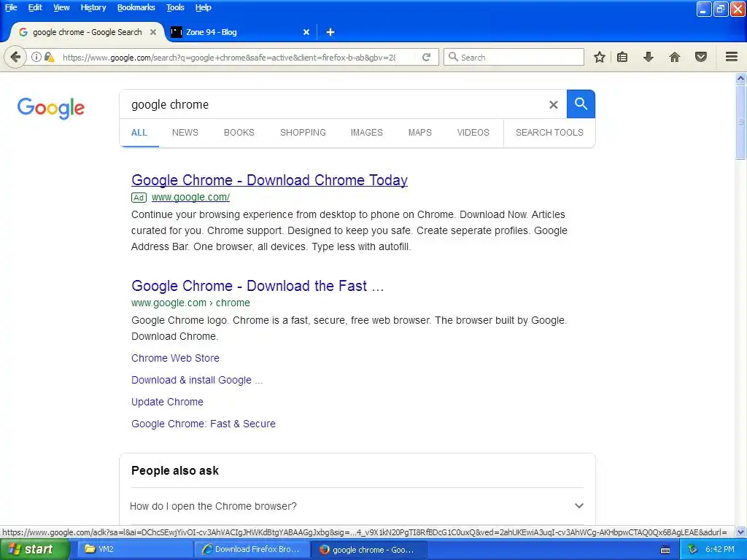Select the ALL search tab
The width and height of the screenshot is (747, 560).
139,133
